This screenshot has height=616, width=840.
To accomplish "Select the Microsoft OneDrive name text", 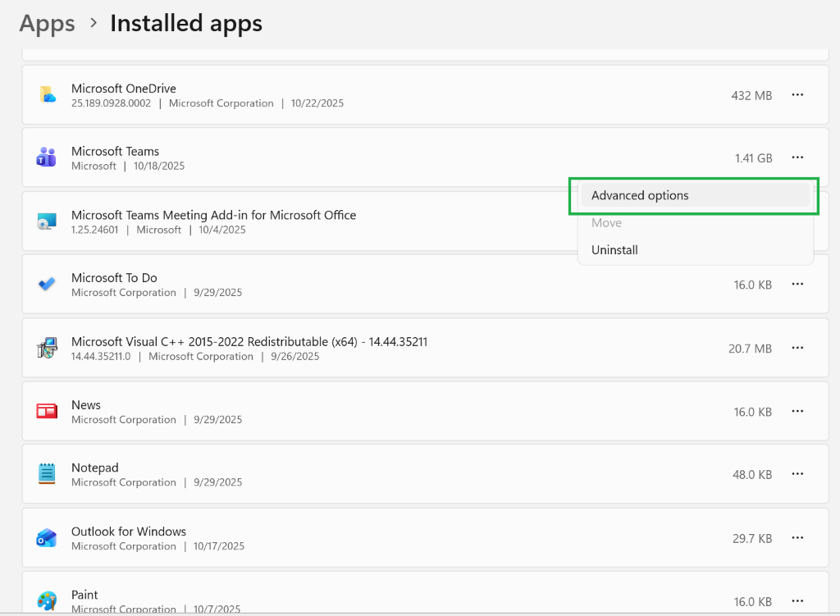I will 124,89.
